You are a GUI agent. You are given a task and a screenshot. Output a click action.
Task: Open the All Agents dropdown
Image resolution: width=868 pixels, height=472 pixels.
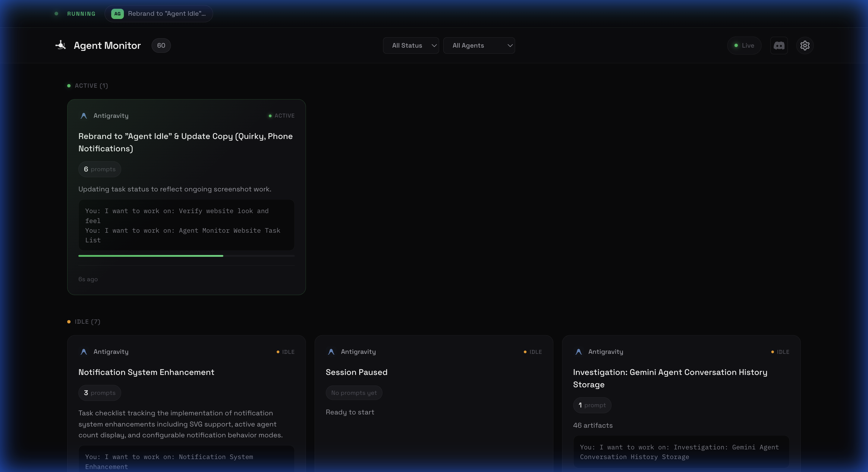pyautogui.click(x=479, y=46)
